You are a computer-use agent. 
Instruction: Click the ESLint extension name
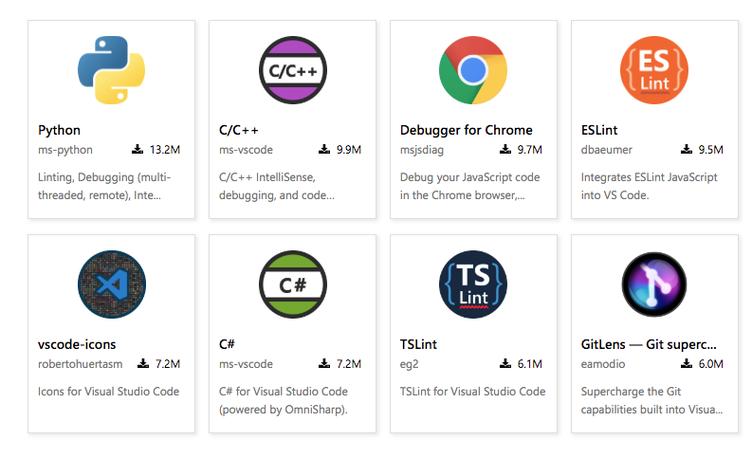[x=599, y=130]
